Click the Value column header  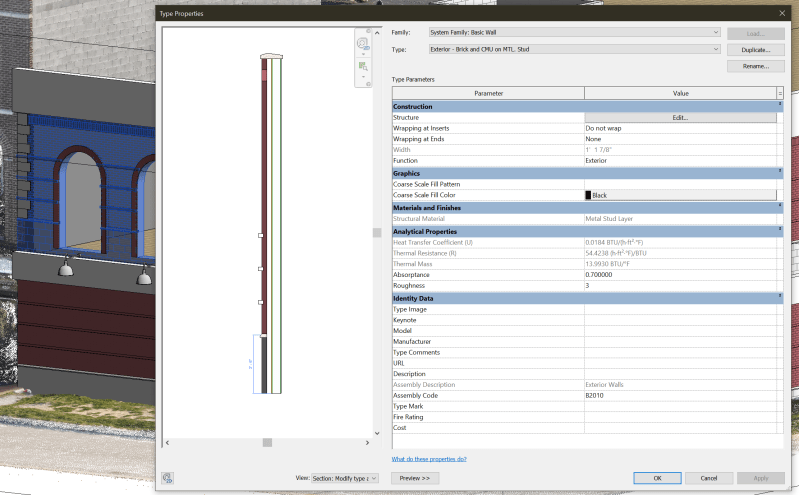pos(680,93)
